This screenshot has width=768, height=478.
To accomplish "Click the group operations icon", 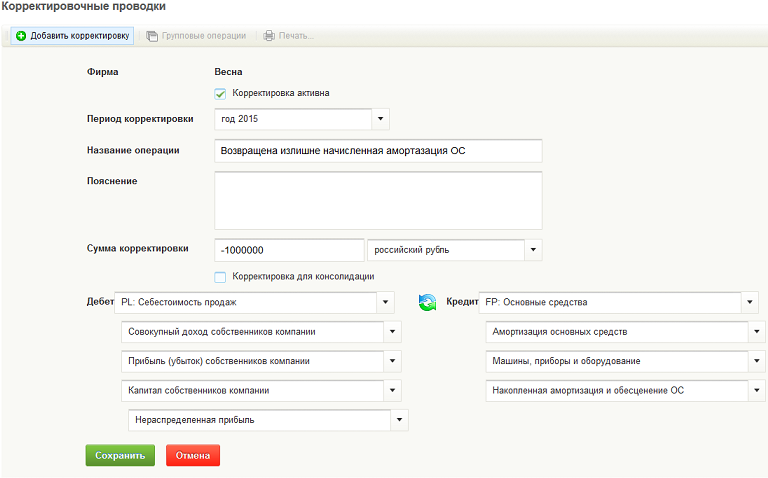I will click(152, 36).
